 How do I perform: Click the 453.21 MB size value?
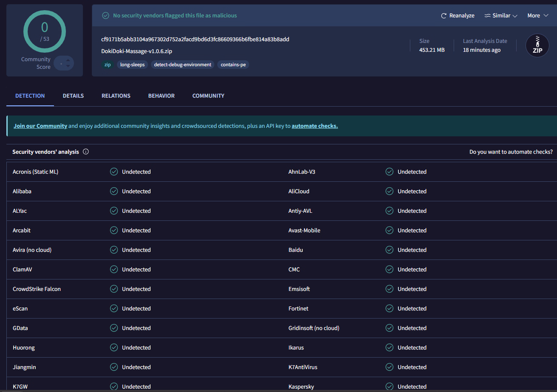(x=432, y=50)
